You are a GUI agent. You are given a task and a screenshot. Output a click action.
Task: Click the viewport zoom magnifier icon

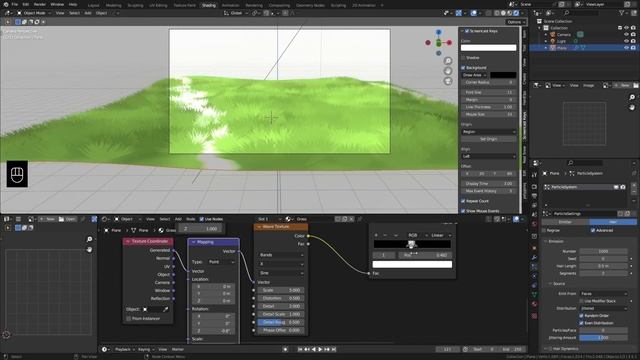[x=448, y=61]
